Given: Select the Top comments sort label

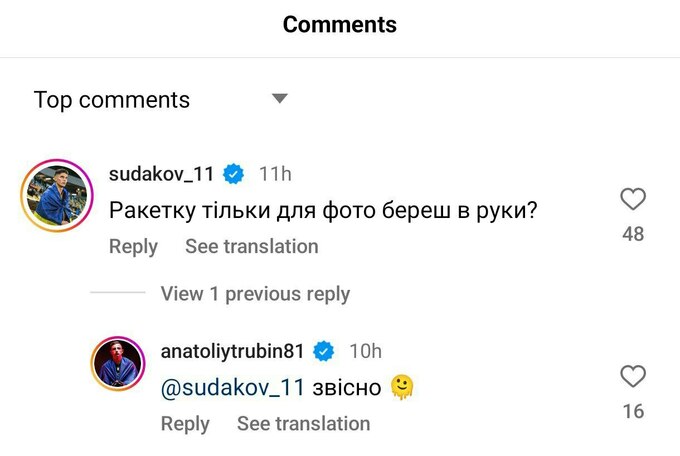Looking at the screenshot, I should click(111, 100).
